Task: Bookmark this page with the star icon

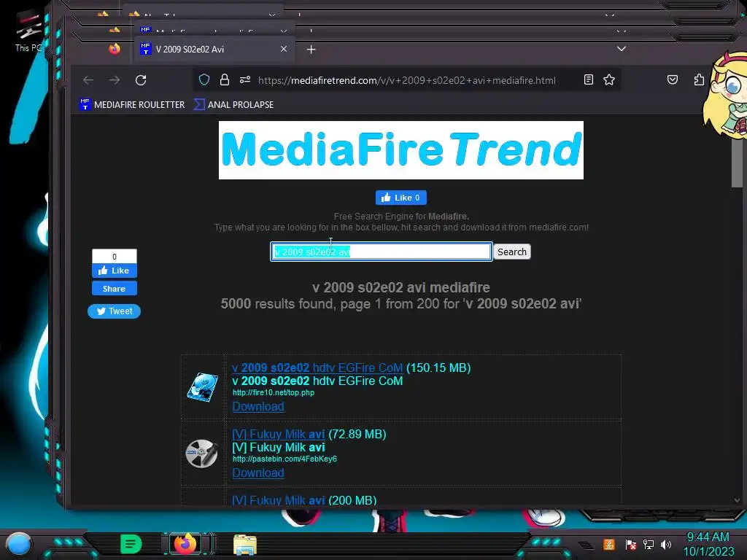Action: (x=609, y=79)
